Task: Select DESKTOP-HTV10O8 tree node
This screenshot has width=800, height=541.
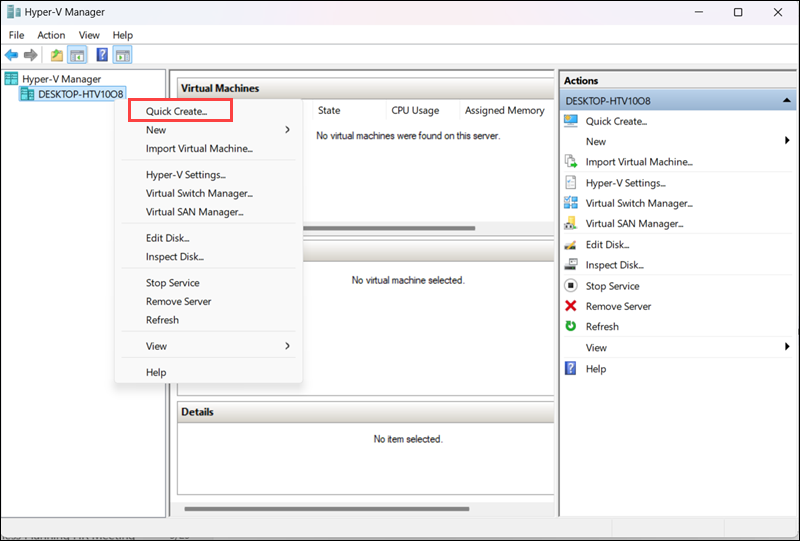Action: (x=81, y=94)
